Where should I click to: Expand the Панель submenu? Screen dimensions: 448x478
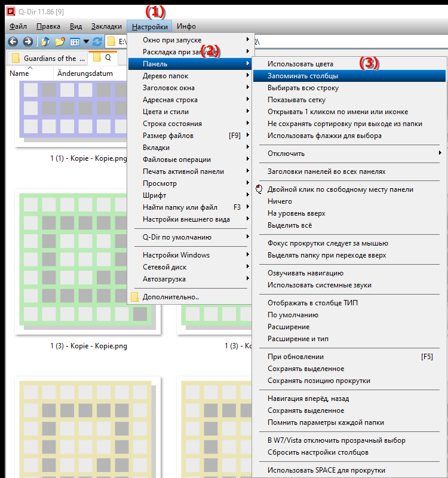189,64
